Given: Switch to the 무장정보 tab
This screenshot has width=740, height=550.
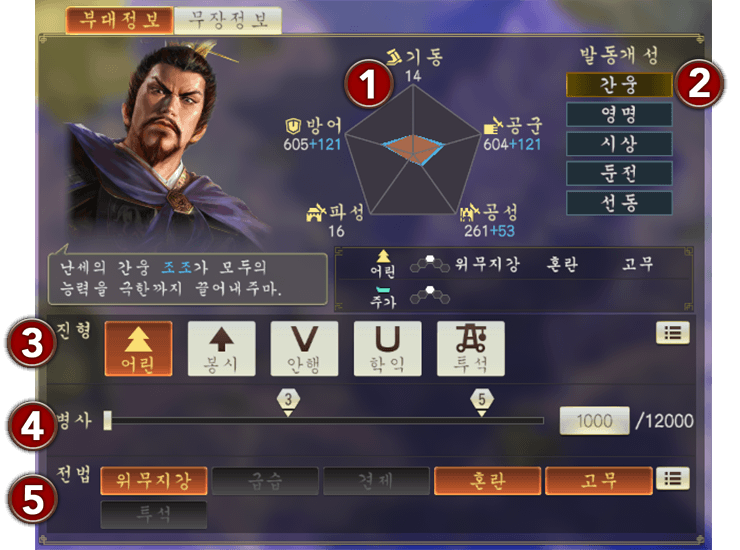Looking at the screenshot, I should [228, 20].
